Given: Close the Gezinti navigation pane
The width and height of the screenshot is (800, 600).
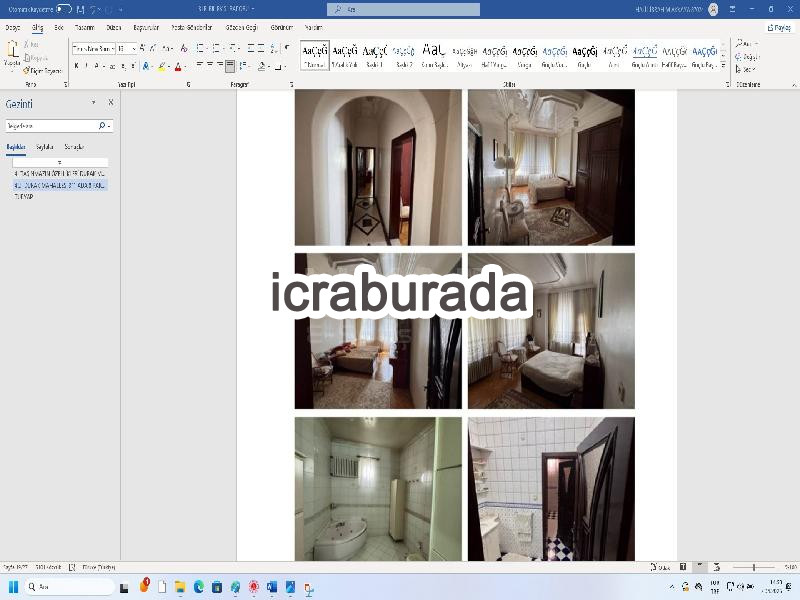Looking at the screenshot, I should click(111, 103).
